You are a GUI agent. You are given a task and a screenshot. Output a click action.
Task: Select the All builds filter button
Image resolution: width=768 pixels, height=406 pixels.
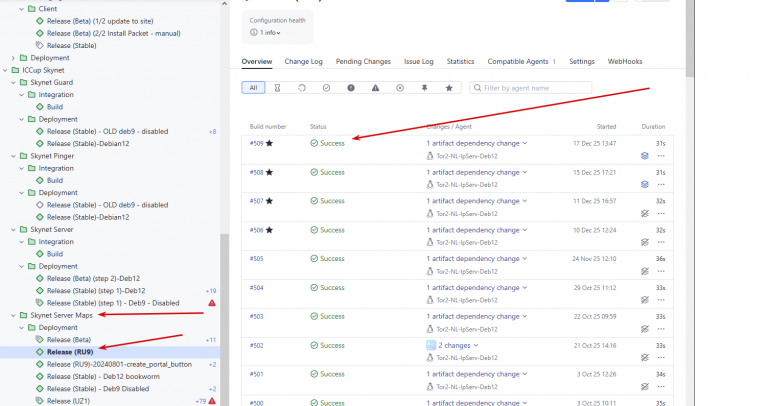pos(253,88)
